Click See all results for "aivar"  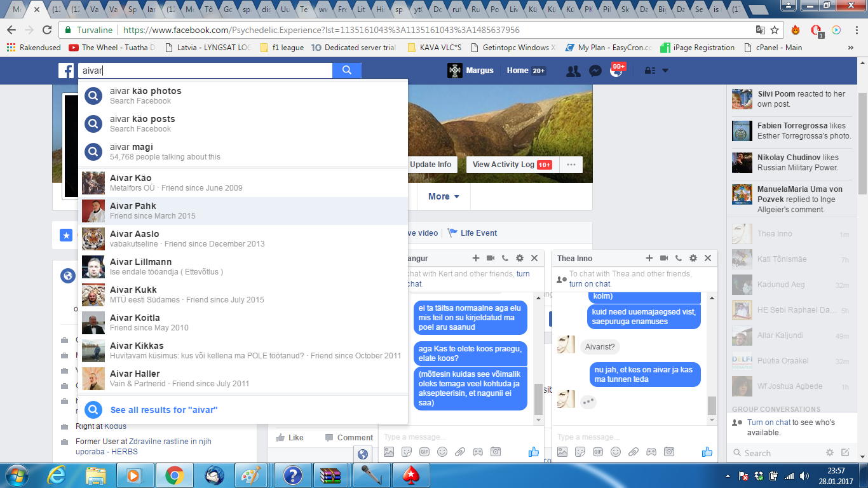243,410
